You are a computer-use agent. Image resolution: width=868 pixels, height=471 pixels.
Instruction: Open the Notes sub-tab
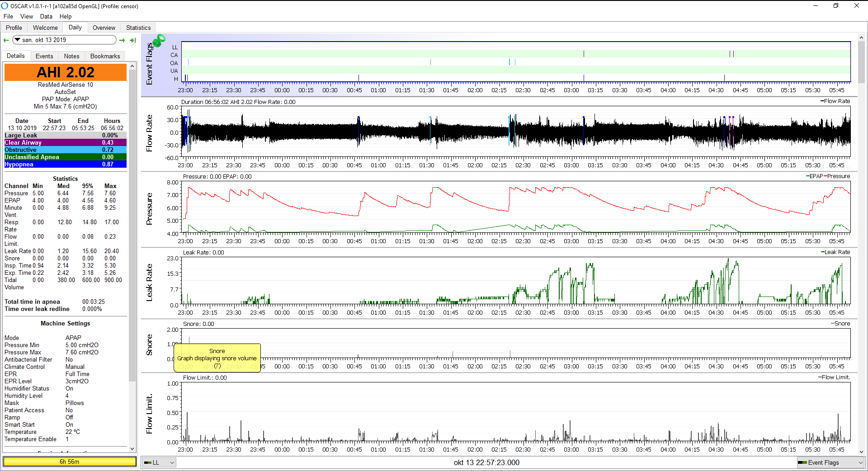pyautogui.click(x=71, y=56)
